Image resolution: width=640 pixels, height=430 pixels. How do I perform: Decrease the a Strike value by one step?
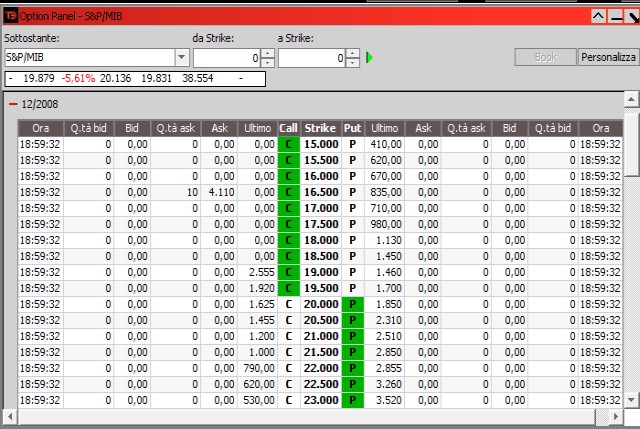coord(352,63)
